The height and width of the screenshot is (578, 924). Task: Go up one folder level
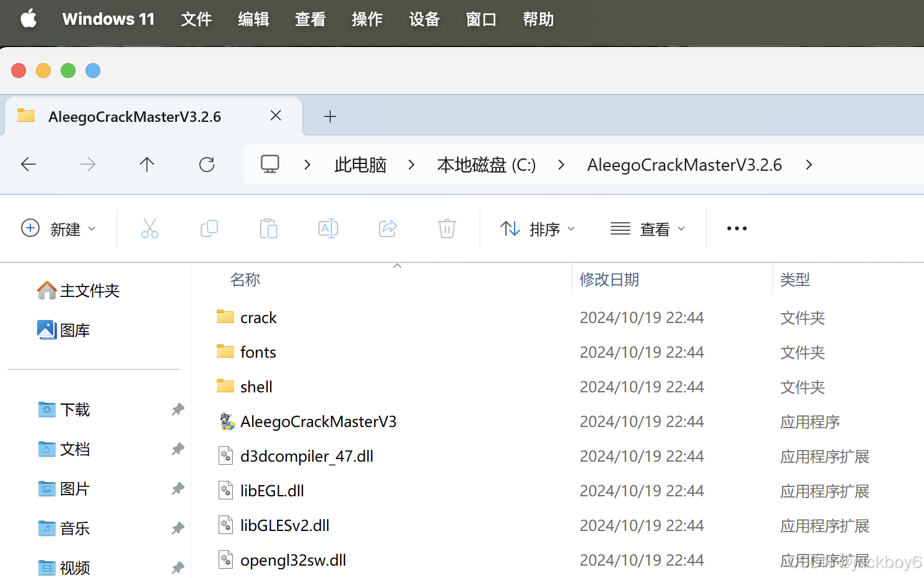pyautogui.click(x=147, y=164)
